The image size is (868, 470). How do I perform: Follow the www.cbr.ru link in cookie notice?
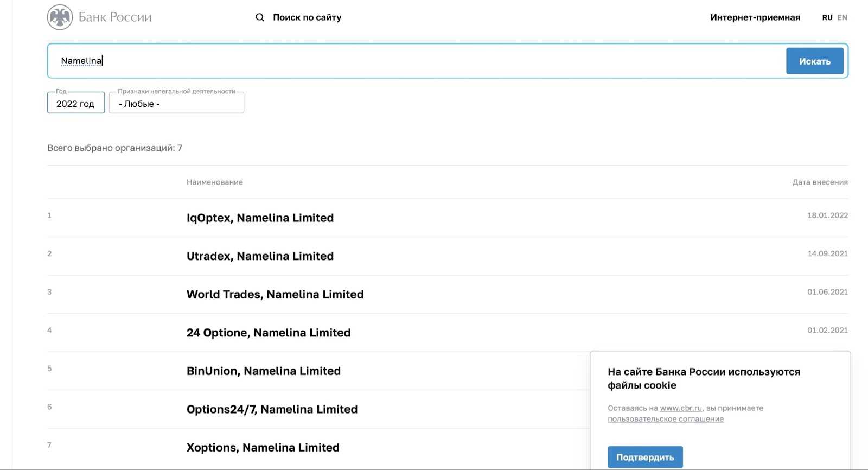coord(681,408)
